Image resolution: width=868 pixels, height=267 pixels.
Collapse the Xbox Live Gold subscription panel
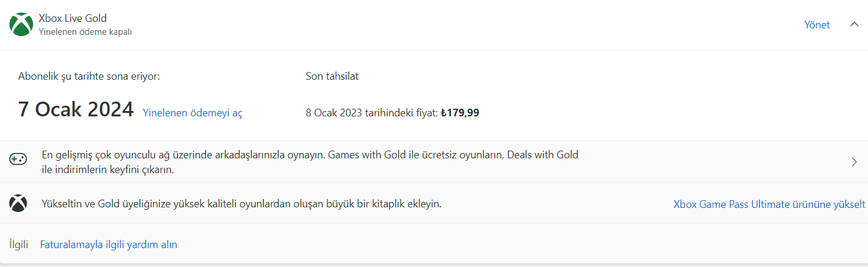[854, 24]
